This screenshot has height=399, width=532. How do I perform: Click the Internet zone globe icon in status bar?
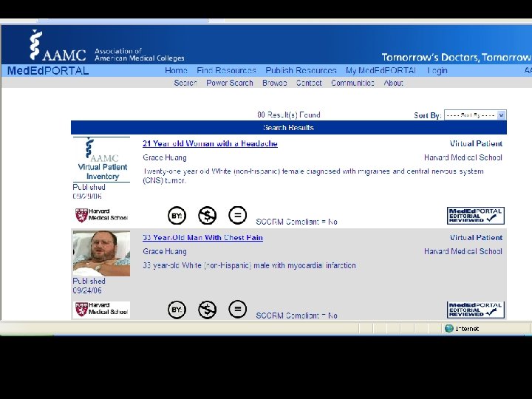pyautogui.click(x=449, y=328)
